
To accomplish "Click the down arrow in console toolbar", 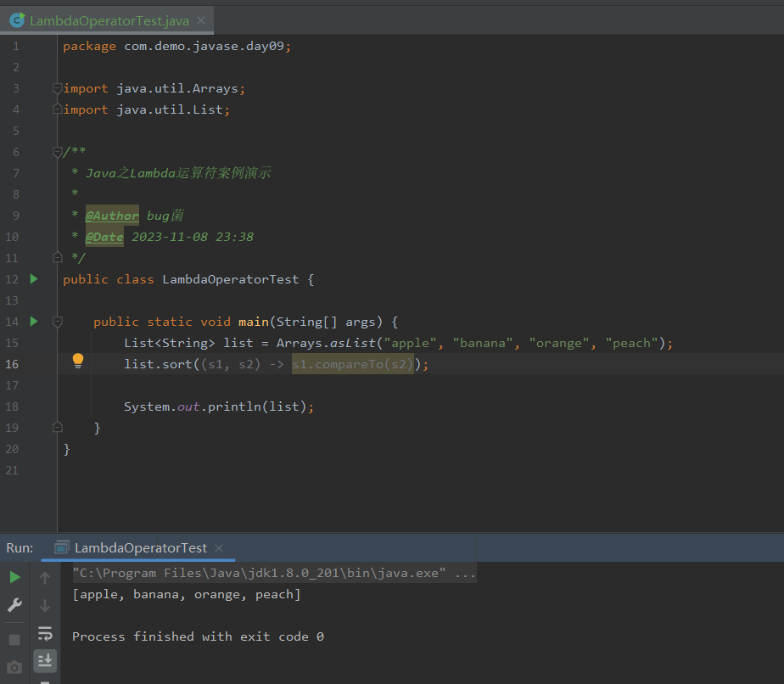I will tap(45, 606).
